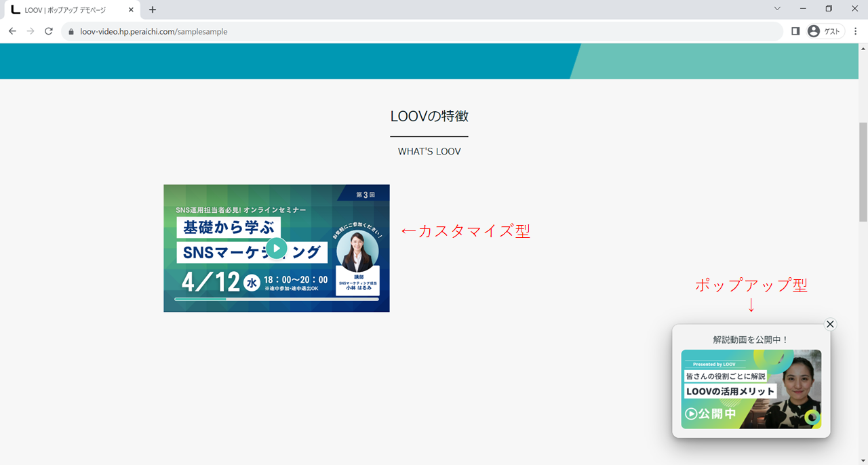This screenshot has height=465, width=868.
Task: Open the Chrome three-dot menu
Action: (x=856, y=31)
